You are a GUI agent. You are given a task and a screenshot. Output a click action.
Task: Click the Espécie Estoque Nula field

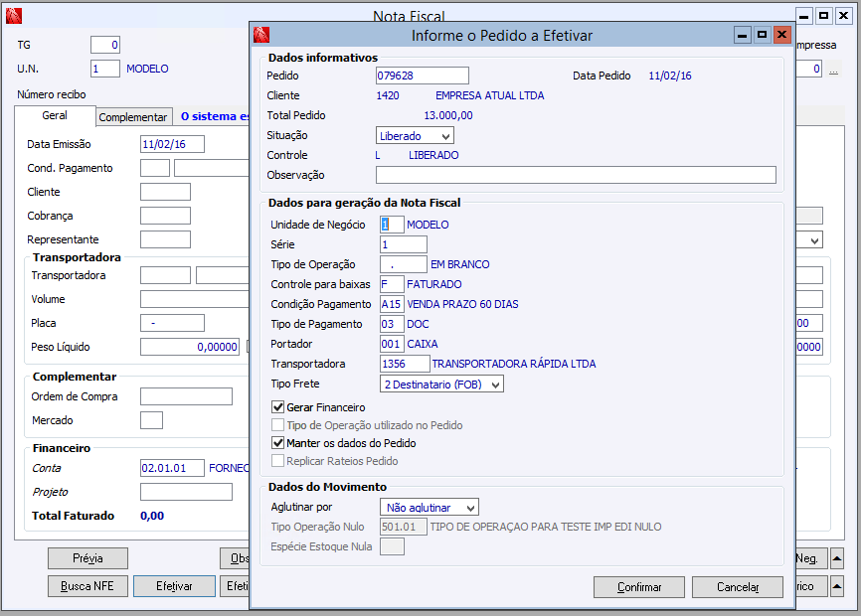pos(392,546)
